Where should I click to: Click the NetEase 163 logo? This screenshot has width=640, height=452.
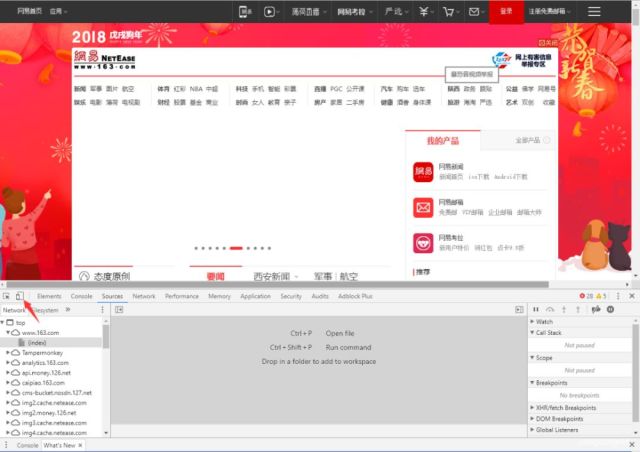point(104,60)
